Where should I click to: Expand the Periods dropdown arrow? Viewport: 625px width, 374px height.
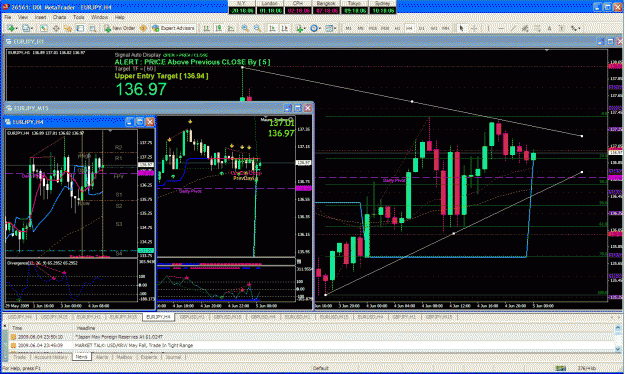coord(320,28)
